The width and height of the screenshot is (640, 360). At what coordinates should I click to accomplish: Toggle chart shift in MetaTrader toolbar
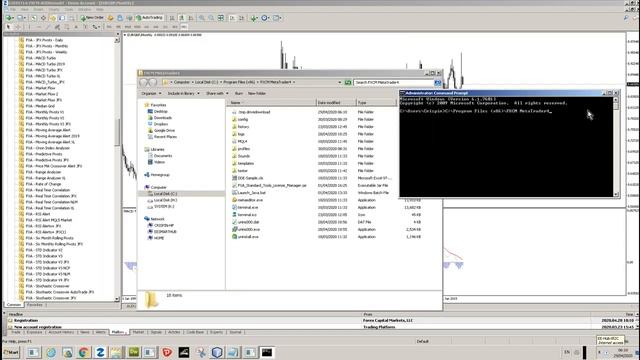[x=241, y=18]
